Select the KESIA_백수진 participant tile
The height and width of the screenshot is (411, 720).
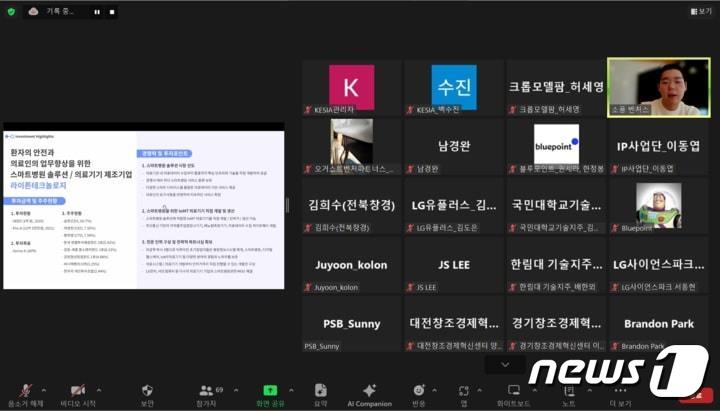(x=454, y=87)
